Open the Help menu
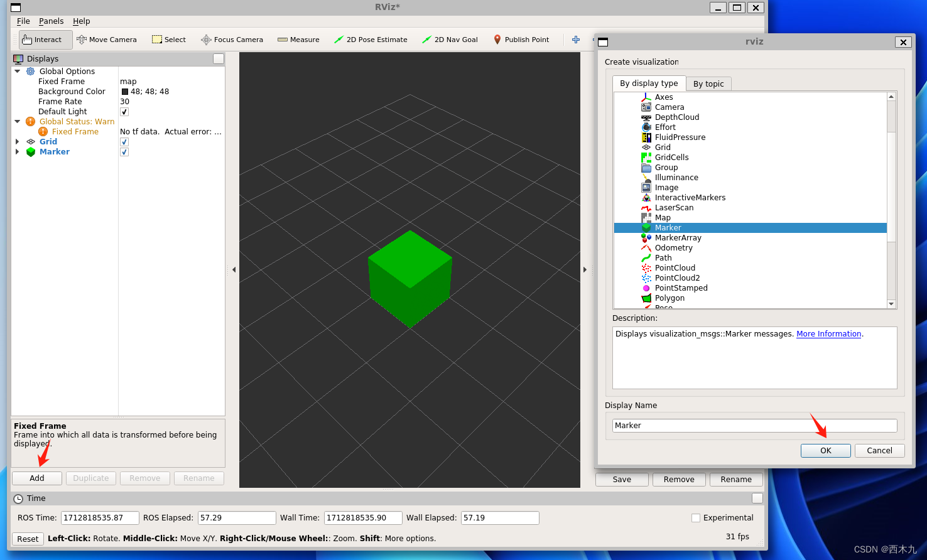Viewport: 927px width, 560px height. pos(82,21)
